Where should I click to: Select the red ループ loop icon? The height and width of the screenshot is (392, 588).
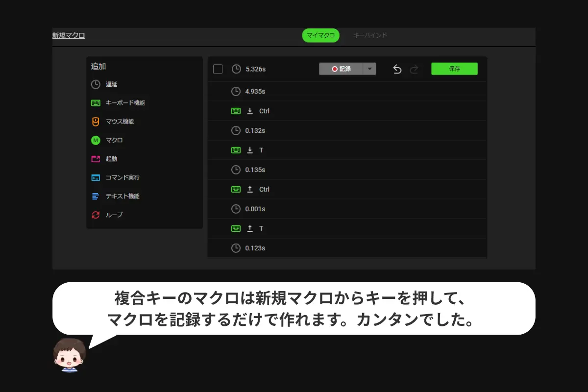[96, 215]
